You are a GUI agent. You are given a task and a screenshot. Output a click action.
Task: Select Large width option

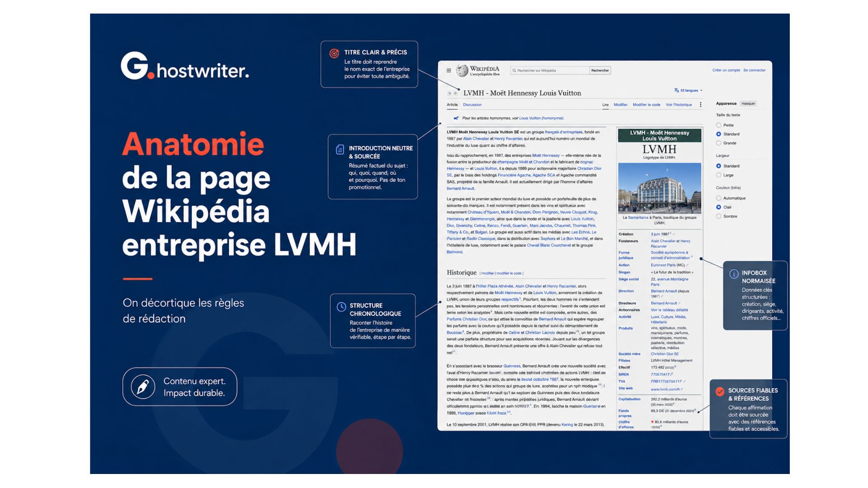pos(718,175)
